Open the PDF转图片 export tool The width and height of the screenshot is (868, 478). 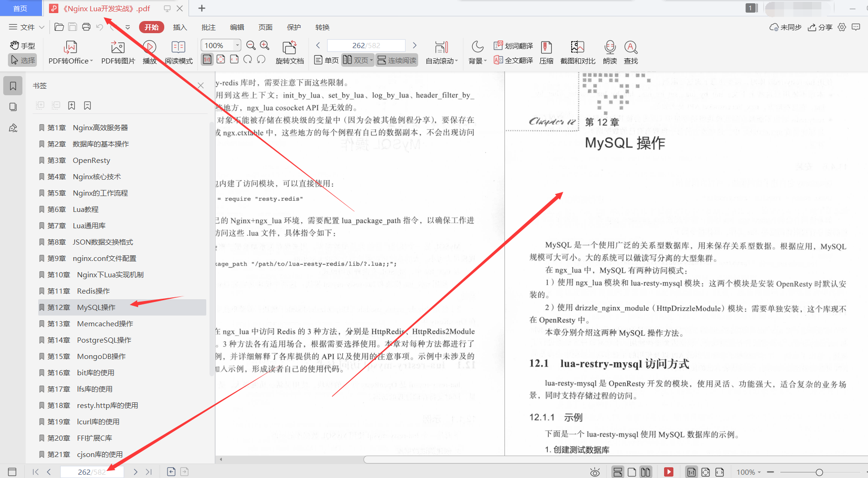[117, 52]
